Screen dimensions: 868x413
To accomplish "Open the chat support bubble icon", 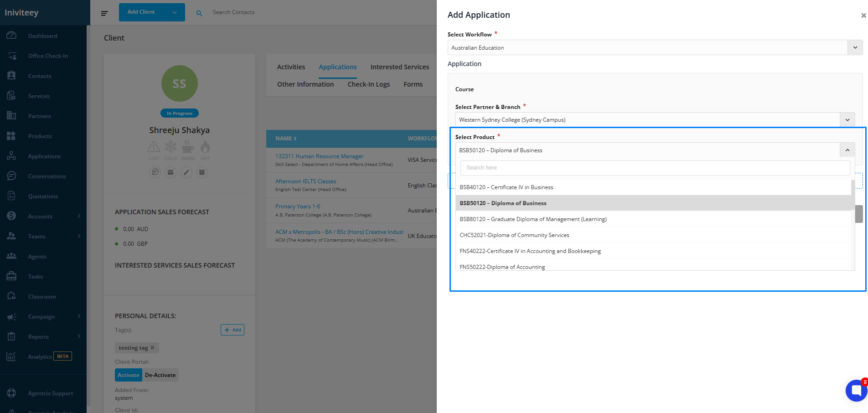I will 856,390.
